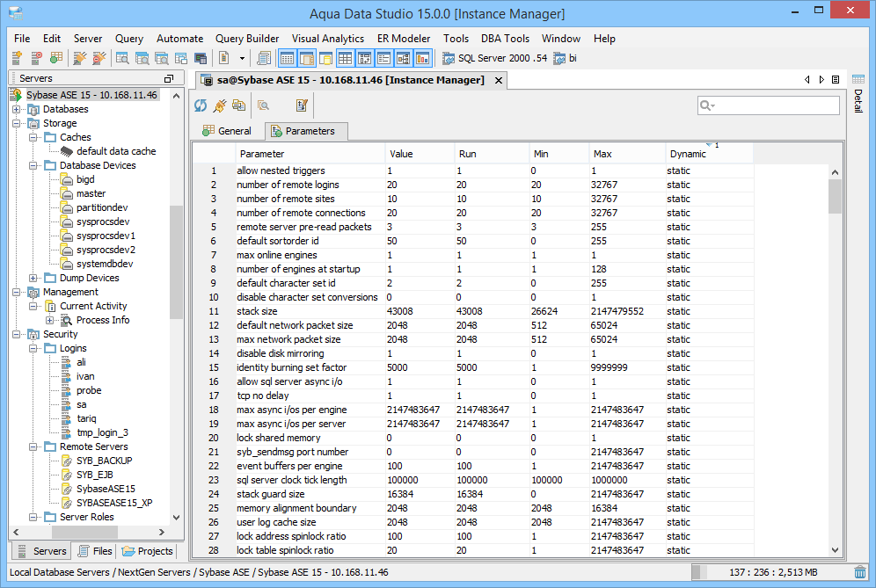The image size is (876, 588).
Task: Toggle the chart view button in toolbar
Action: [x=423, y=58]
